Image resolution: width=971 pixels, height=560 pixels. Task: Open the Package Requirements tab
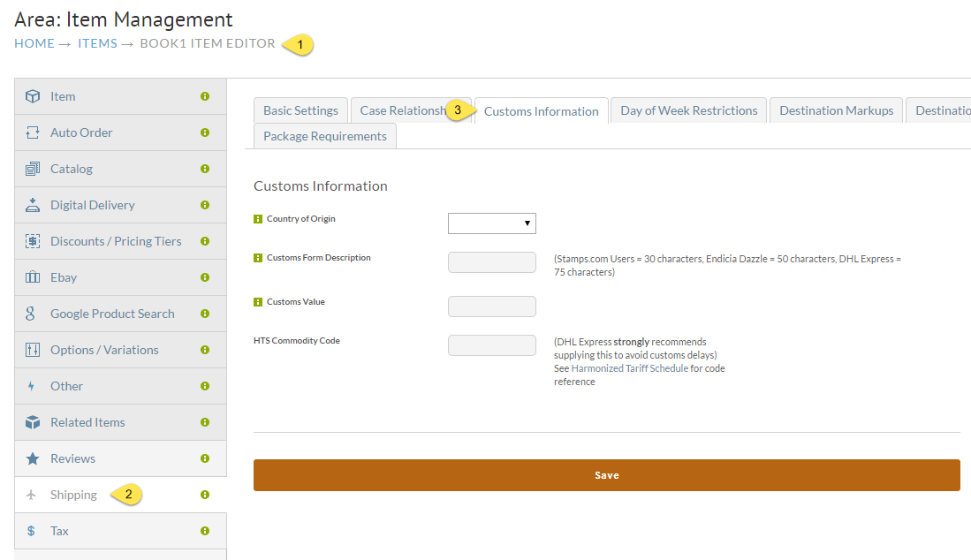[325, 136]
